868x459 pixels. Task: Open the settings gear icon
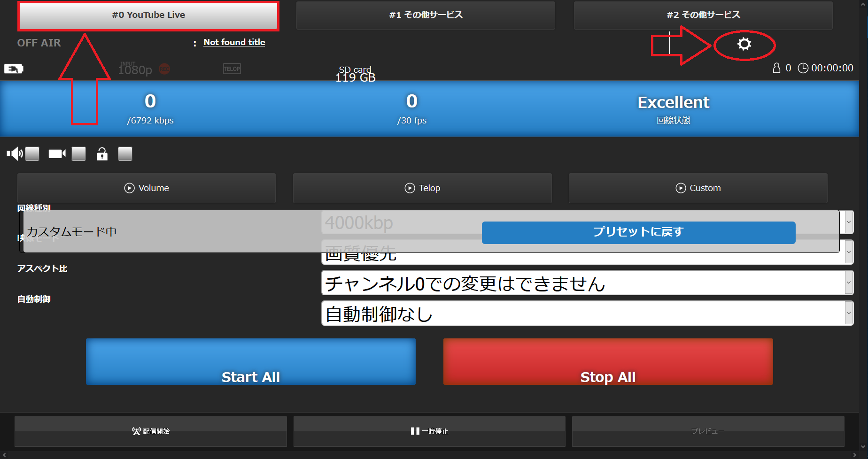pos(744,44)
